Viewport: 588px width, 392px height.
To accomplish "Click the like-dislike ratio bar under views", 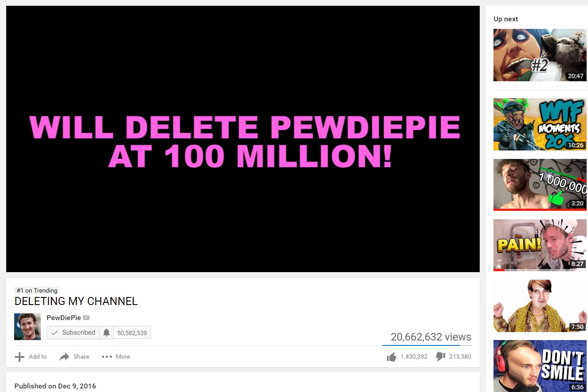I will [427, 345].
